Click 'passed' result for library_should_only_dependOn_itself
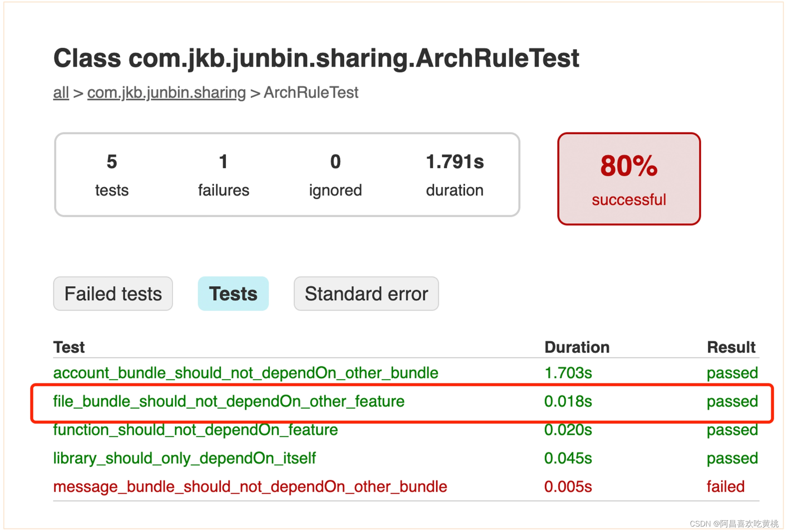 [732, 459]
